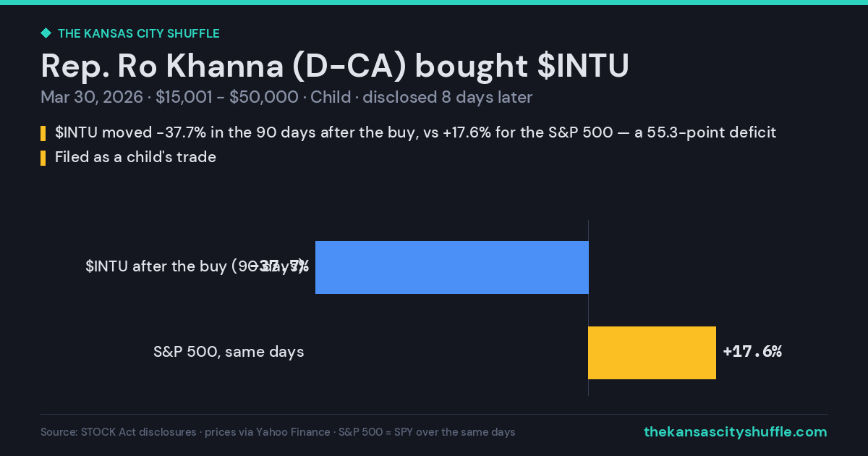The image size is (868, 456).
Task: Select the blue $INTU bar
Action: pos(452,267)
